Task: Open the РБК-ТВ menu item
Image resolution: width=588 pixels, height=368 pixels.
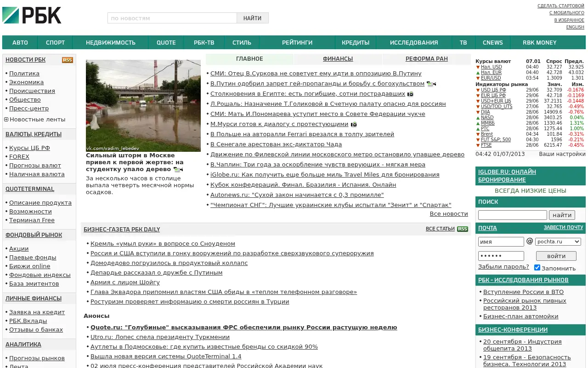Action: (x=204, y=42)
